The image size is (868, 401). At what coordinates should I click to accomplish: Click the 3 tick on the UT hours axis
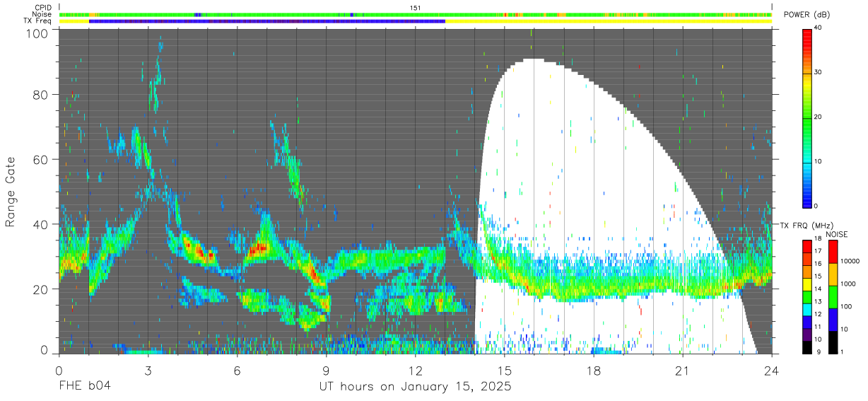tap(148, 371)
